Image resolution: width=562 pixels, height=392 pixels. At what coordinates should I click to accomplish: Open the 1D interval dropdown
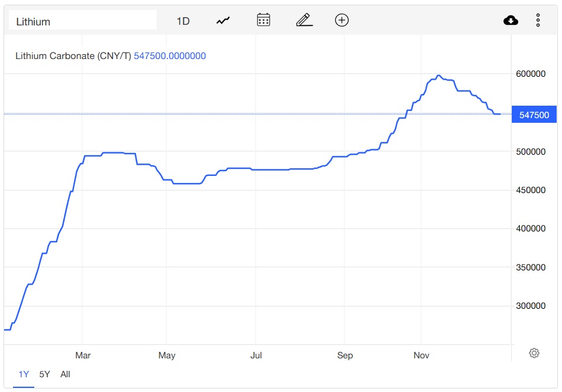pyautogui.click(x=183, y=21)
